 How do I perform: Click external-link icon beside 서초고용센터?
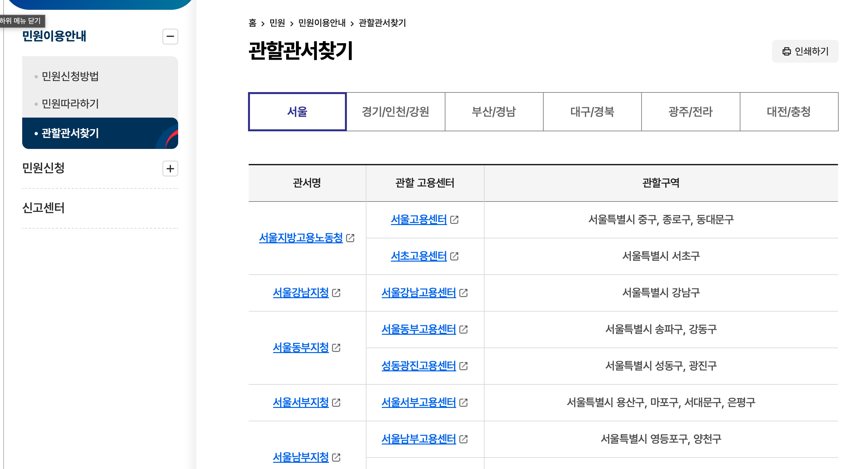pos(454,256)
